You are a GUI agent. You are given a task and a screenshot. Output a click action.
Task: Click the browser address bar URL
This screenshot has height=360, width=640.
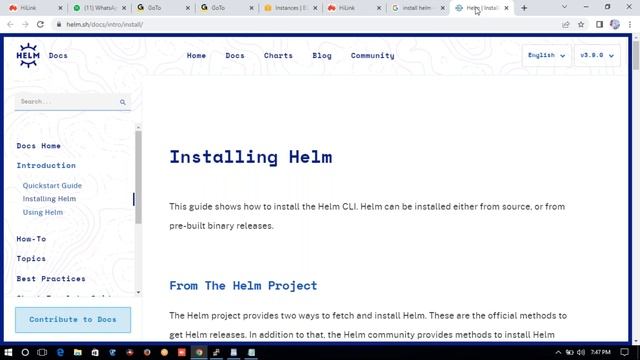[x=104, y=24]
